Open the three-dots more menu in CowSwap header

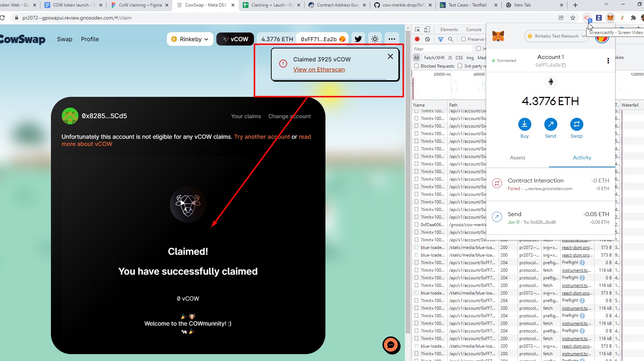pos(392,39)
